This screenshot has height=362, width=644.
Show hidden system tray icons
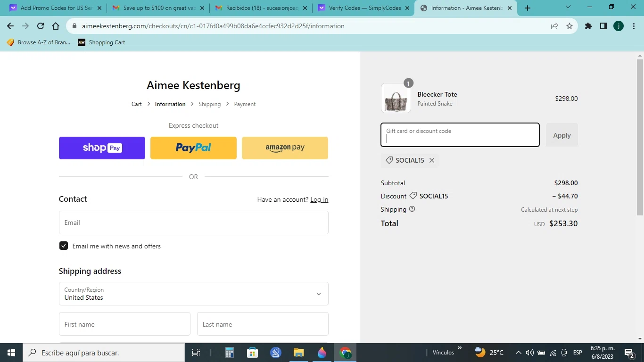coord(518,353)
